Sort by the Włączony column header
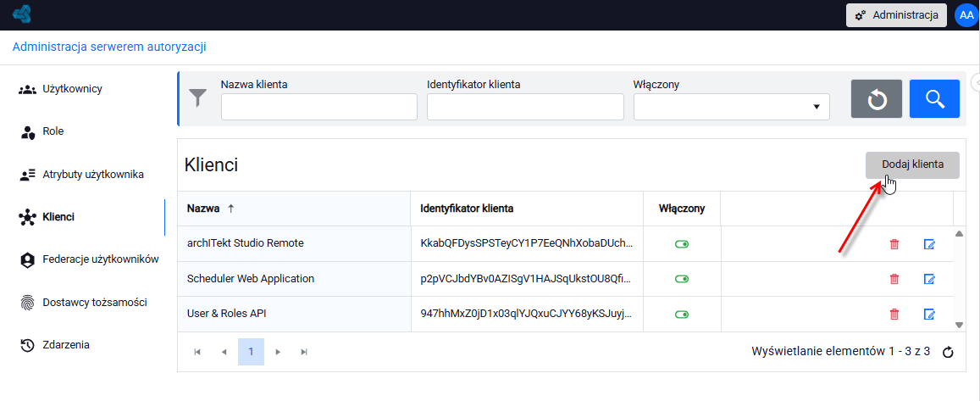 coord(682,209)
